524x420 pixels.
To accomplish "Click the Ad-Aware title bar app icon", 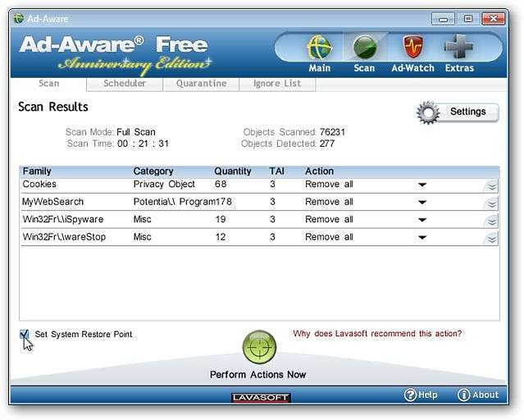I will pos(19,18).
